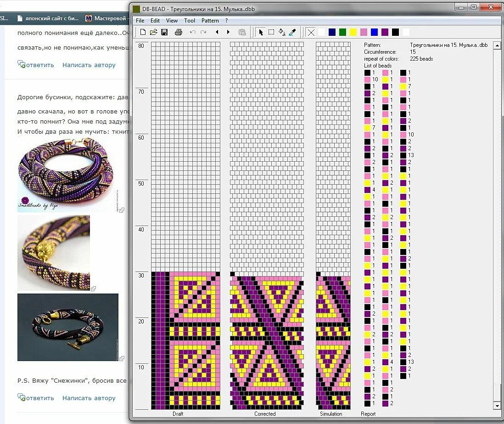Click the 'Draft' view label
This screenshot has height=424, width=504.
click(x=178, y=414)
